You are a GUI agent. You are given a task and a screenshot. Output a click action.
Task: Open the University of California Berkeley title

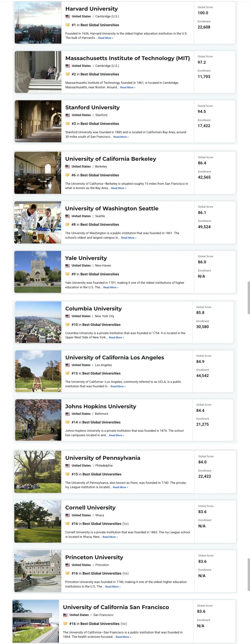tap(110, 159)
